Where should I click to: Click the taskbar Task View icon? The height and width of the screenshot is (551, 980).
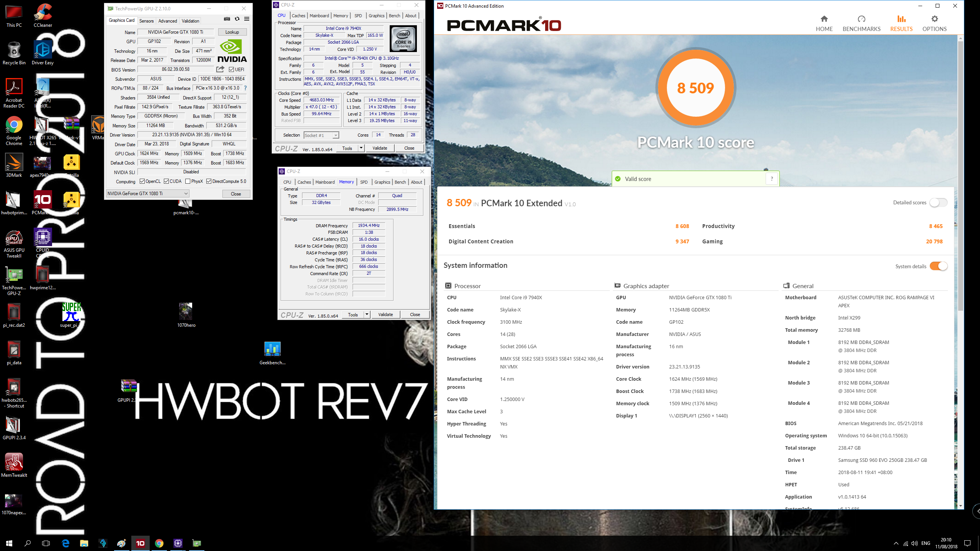(46, 543)
